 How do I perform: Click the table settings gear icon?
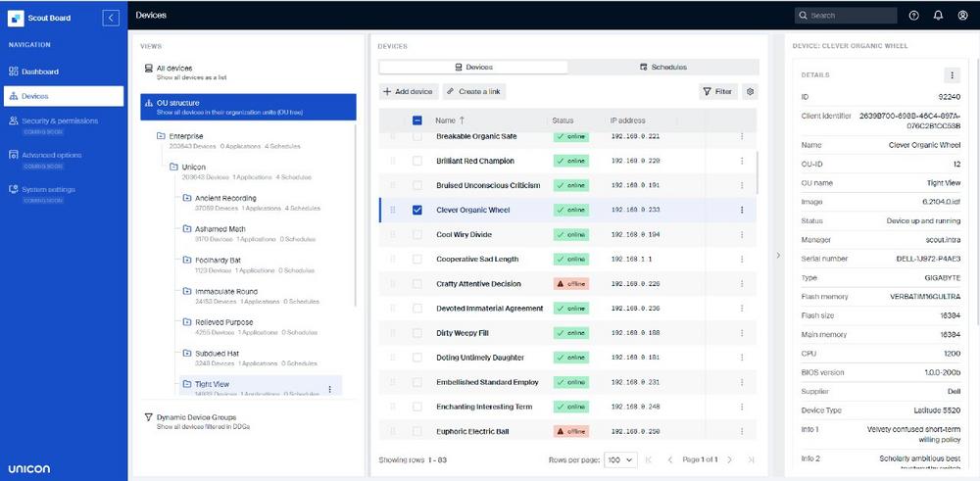coord(751,91)
